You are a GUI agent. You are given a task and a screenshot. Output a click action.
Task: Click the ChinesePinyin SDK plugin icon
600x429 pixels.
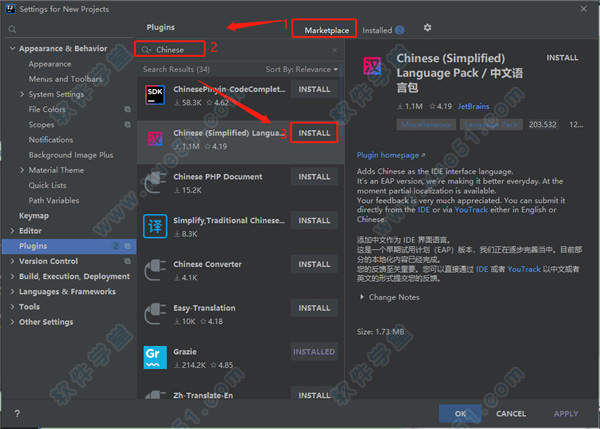click(x=155, y=95)
